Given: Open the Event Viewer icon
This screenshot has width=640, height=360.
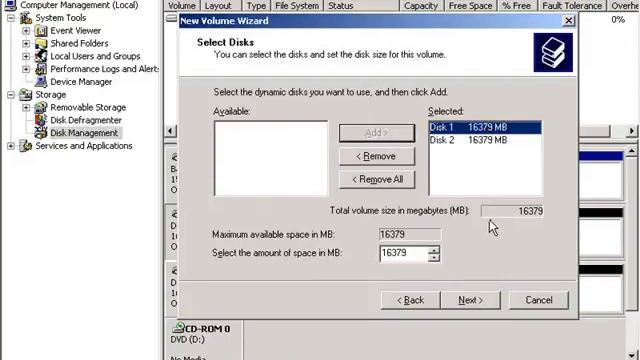Looking at the screenshot, I should tap(41, 31).
